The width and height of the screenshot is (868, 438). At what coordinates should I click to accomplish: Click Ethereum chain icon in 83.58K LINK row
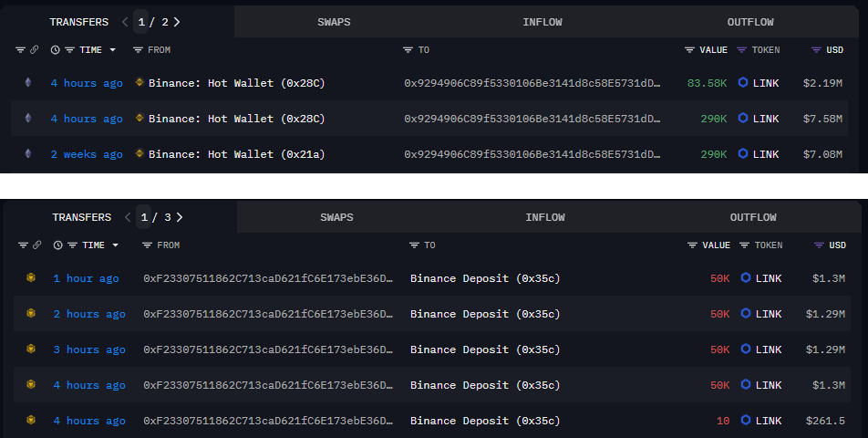pyautogui.click(x=28, y=82)
